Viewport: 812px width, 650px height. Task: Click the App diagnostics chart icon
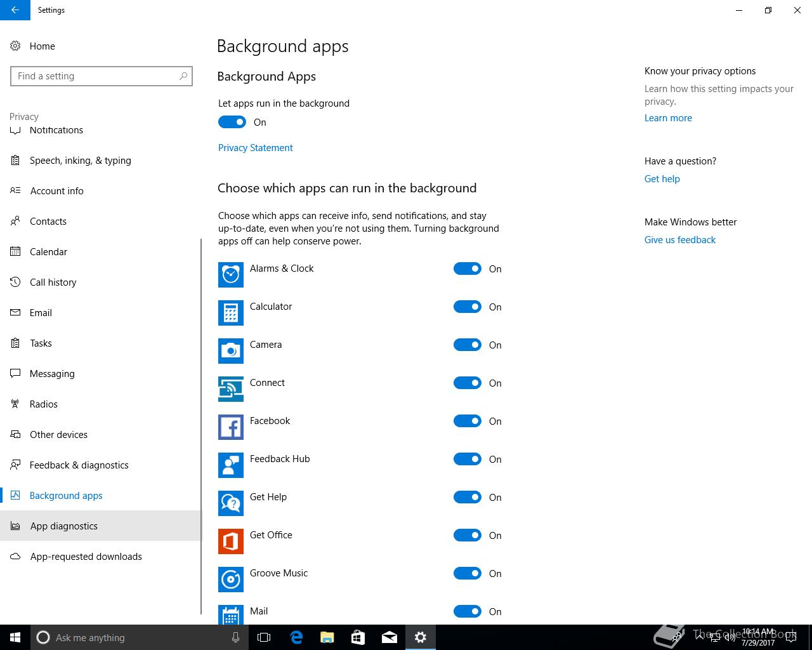[x=16, y=526]
